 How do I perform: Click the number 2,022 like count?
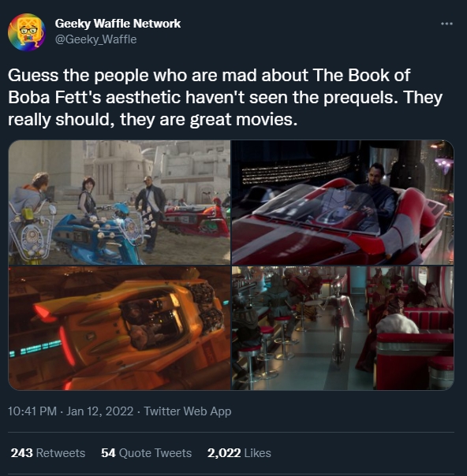pos(224,453)
